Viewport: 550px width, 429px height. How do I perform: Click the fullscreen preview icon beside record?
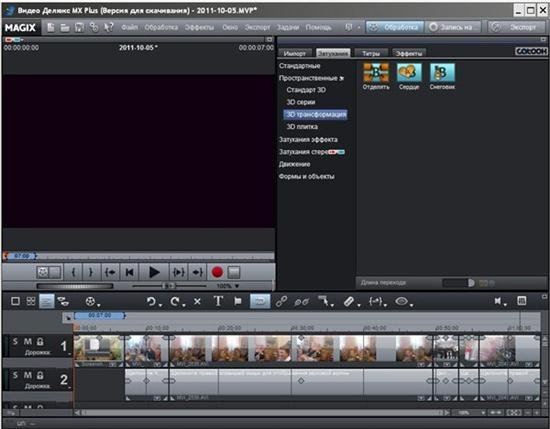coord(234,272)
